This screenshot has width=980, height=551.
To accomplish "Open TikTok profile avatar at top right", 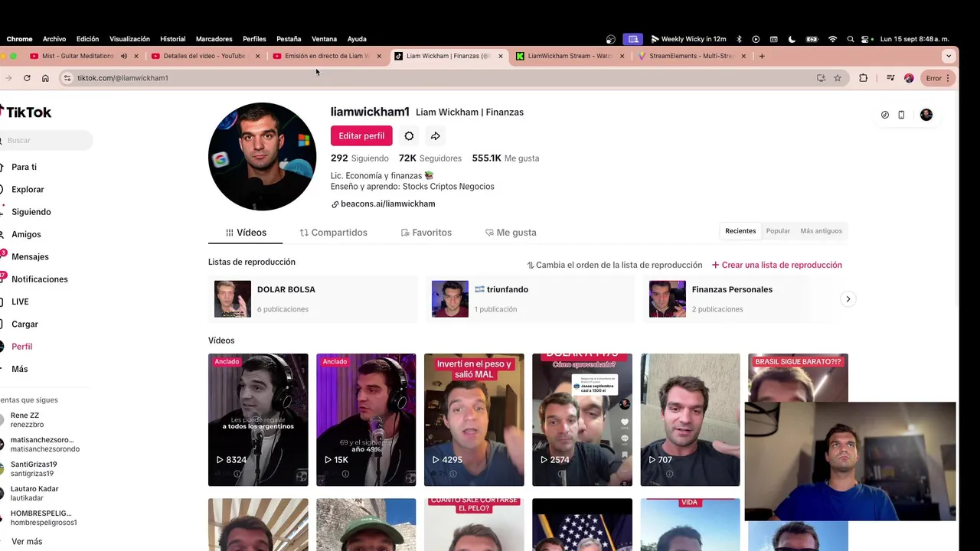I will 926,115.
